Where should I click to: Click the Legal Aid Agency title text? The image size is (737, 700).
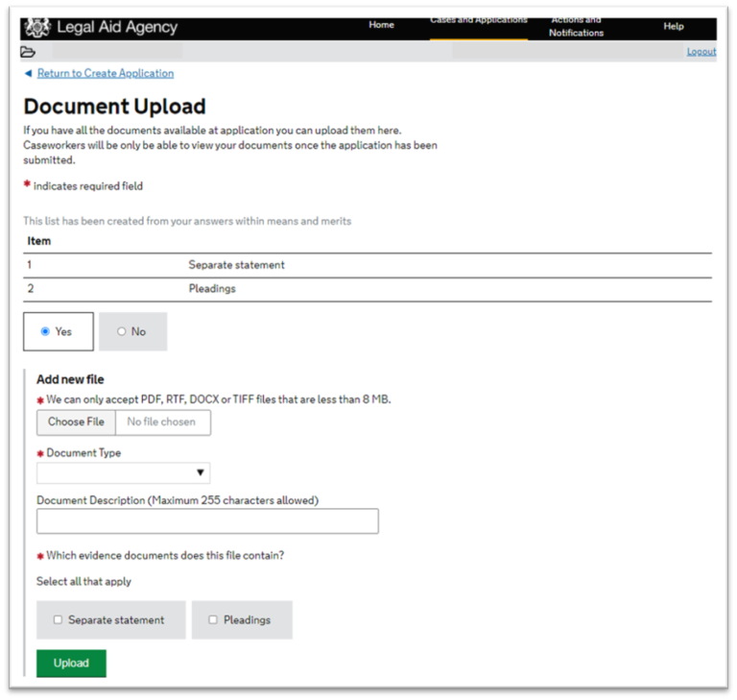(117, 27)
